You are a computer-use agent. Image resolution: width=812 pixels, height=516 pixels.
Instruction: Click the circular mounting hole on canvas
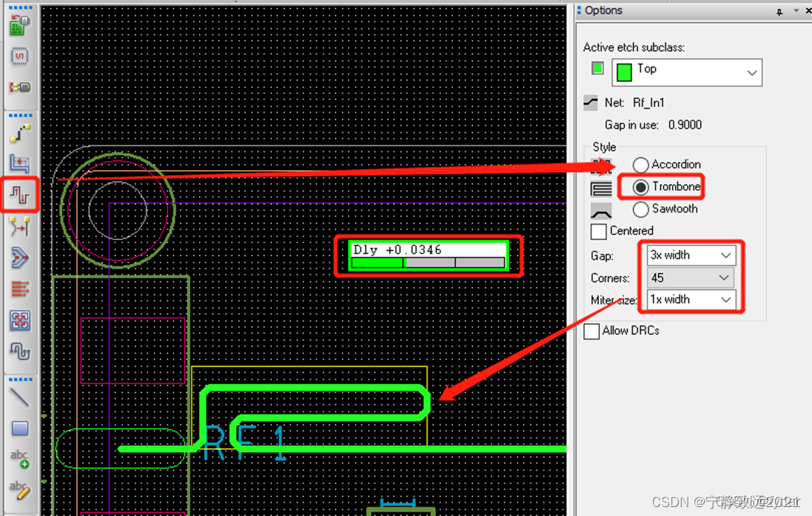pos(118,210)
